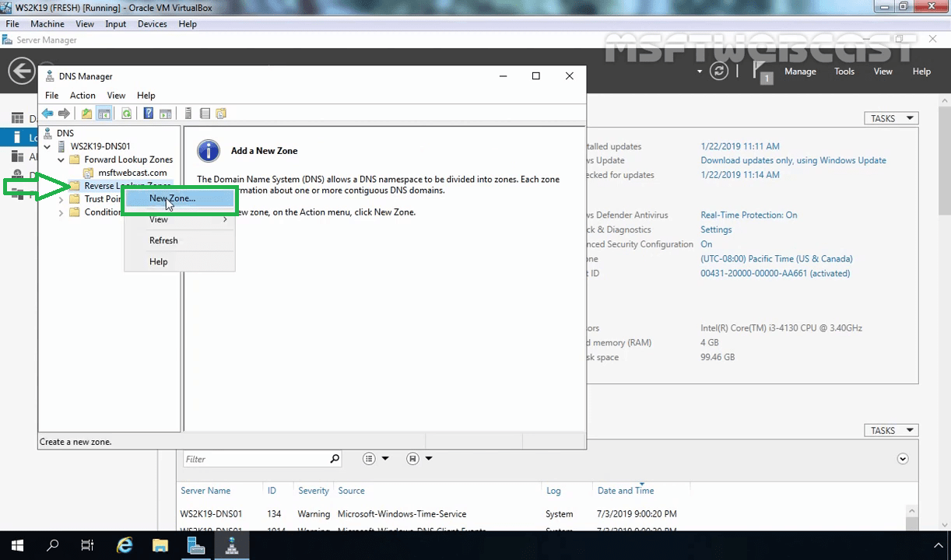Toggle Show/Hide Console Tree toolbar icon
The width and height of the screenshot is (951, 560).
pyautogui.click(x=104, y=114)
